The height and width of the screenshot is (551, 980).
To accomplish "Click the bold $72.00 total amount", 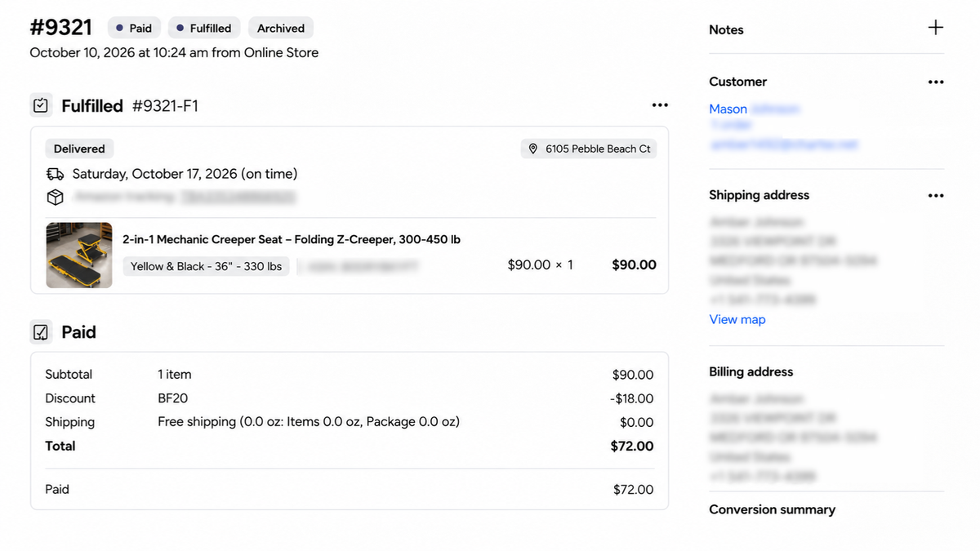I will click(x=632, y=446).
